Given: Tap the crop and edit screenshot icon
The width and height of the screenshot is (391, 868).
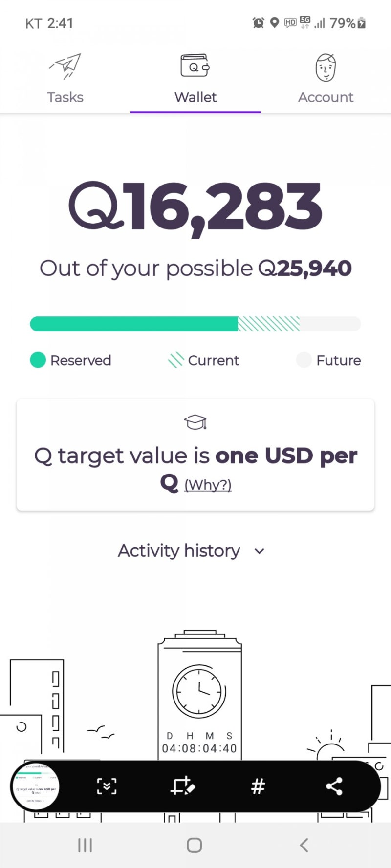Looking at the screenshot, I should tap(183, 786).
